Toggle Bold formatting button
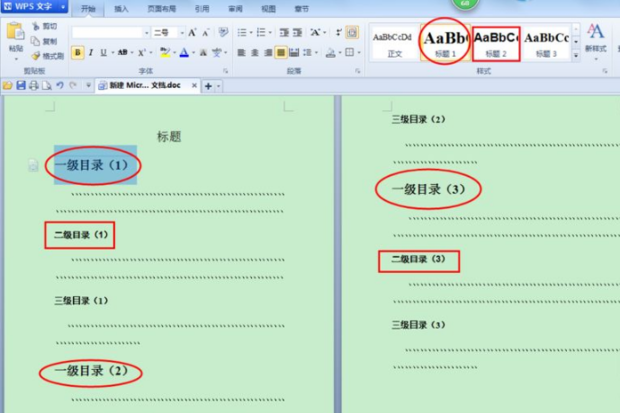Screen dimensions: 620x413 (78, 52)
